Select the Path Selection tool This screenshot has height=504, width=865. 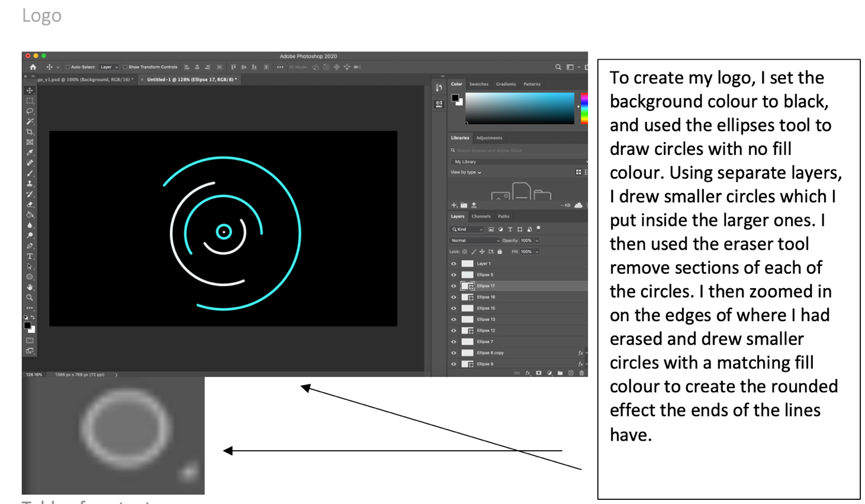(30, 267)
